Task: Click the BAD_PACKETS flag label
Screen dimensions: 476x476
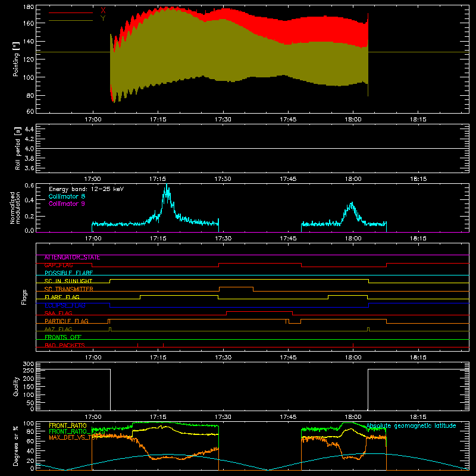Action: click(x=65, y=345)
